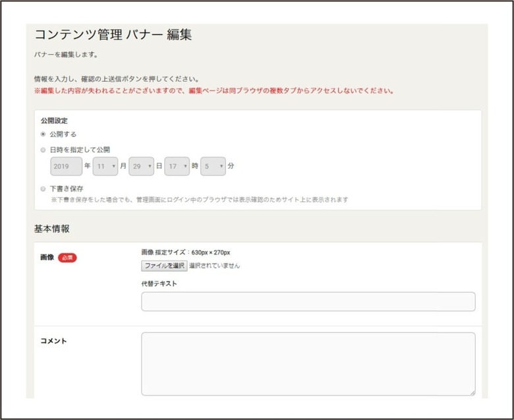Select the 公開する radio button
Image resolution: width=514 pixels, height=420 pixels.
[x=43, y=134]
